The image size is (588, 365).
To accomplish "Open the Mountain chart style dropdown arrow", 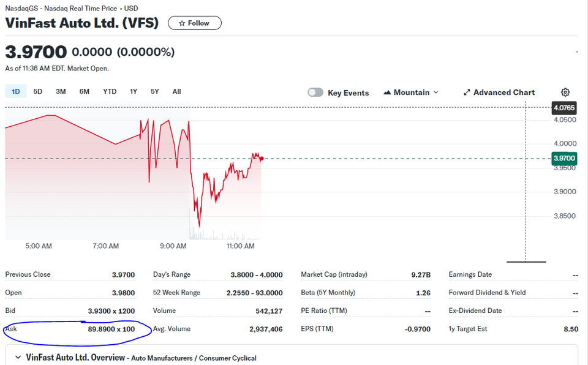I will click(x=435, y=92).
